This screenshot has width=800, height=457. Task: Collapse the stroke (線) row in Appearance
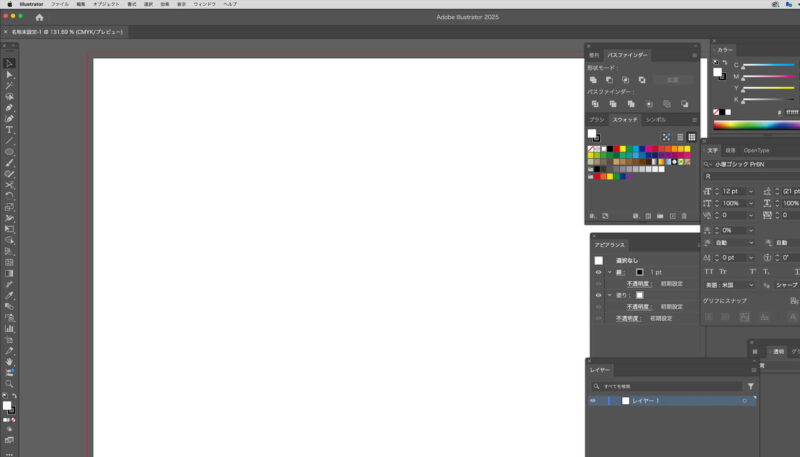coord(609,272)
